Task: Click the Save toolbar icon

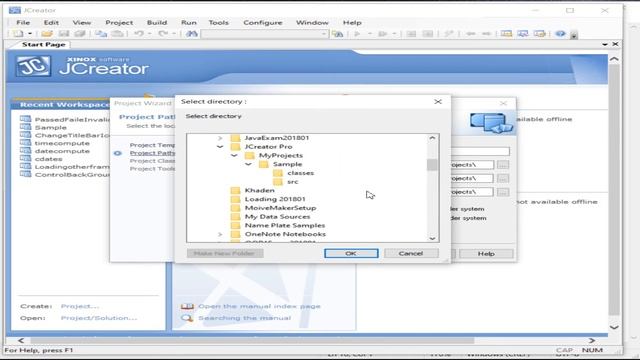Action: 63,34
